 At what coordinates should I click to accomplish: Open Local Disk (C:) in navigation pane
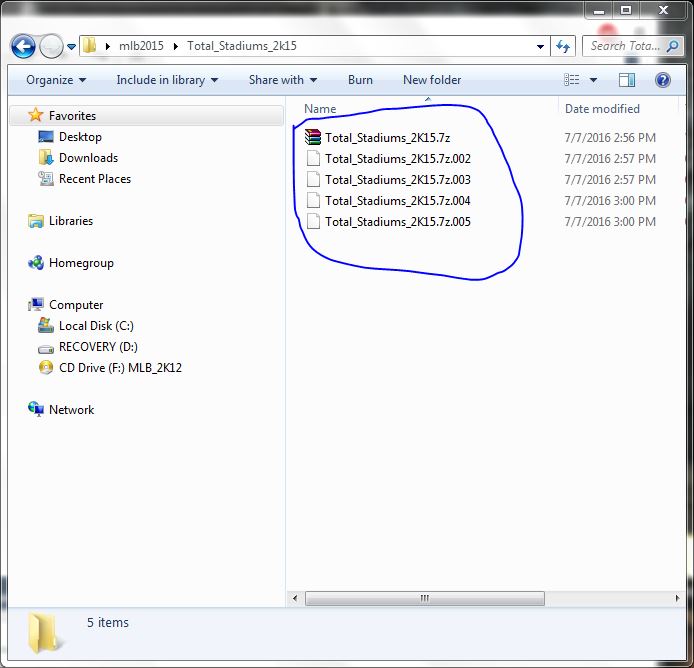(95, 326)
